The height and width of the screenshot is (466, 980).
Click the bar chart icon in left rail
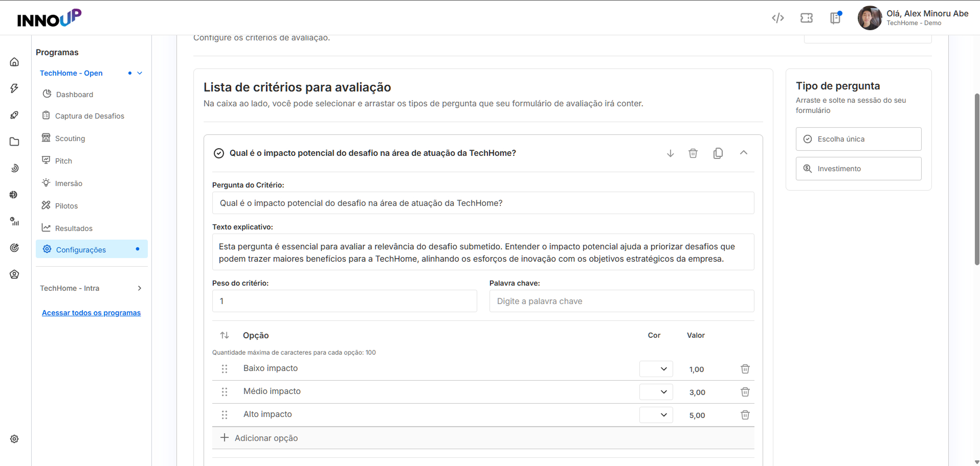[14, 221]
